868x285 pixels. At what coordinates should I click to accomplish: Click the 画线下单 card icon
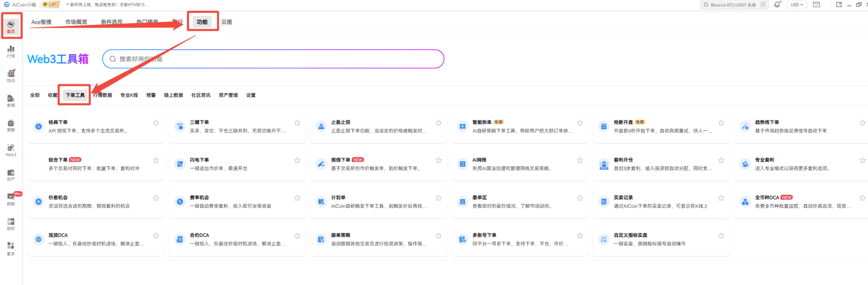pyautogui.click(x=321, y=164)
